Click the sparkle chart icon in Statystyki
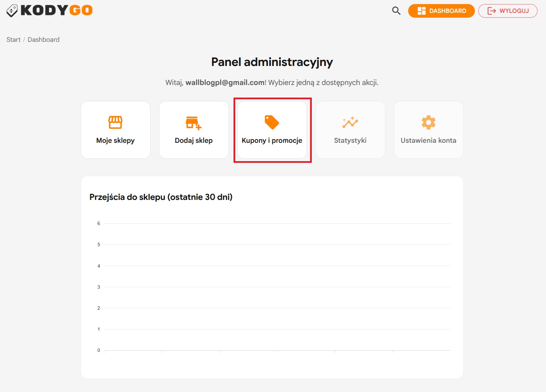The image size is (546, 392). pos(350,122)
